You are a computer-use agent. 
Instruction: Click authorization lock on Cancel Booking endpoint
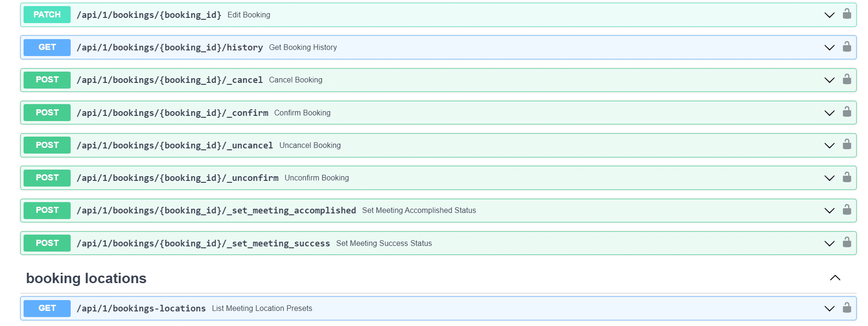point(847,79)
